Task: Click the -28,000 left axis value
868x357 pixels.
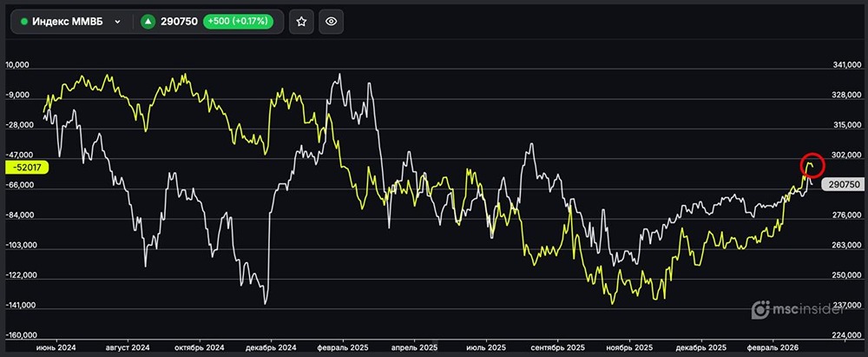Action: pos(19,125)
